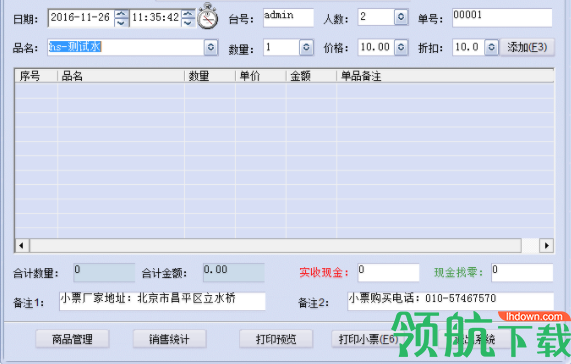571x364 pixels.
Task: Click the 数量 column header
Action: tap(210, 76)
